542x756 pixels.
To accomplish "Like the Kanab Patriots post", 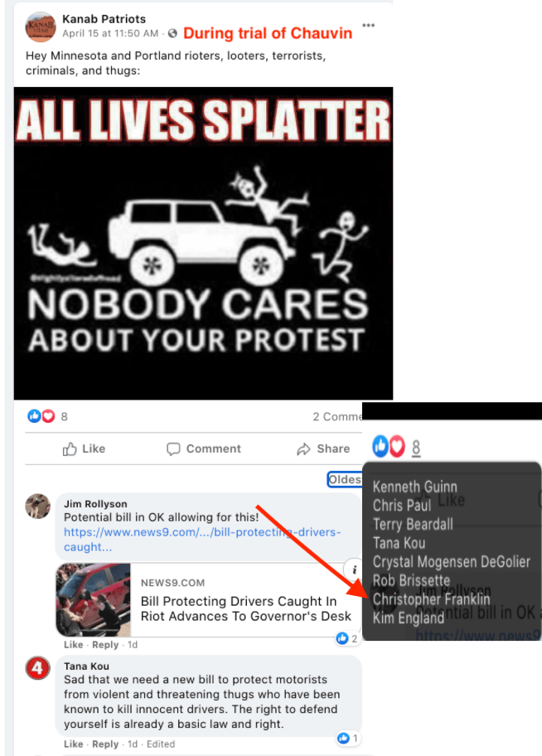I will coord(84,449).
